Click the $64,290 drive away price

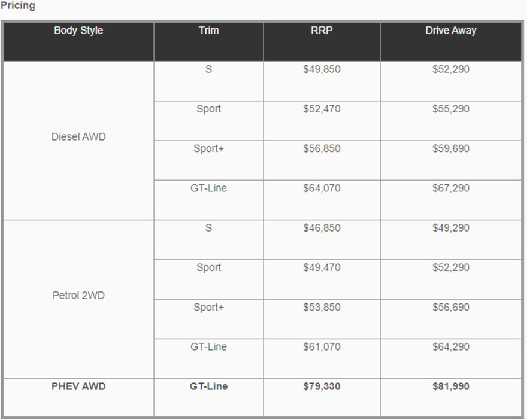coord(451,347)
